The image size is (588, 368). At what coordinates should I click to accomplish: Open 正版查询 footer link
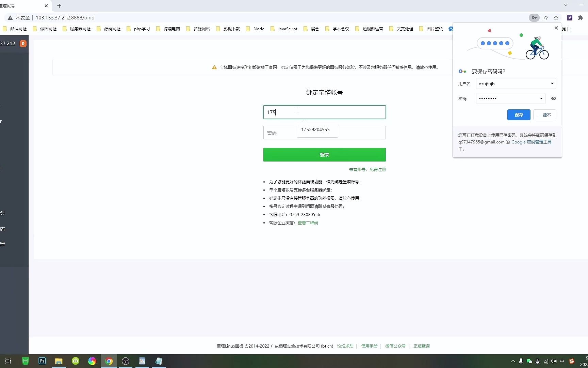422,346
